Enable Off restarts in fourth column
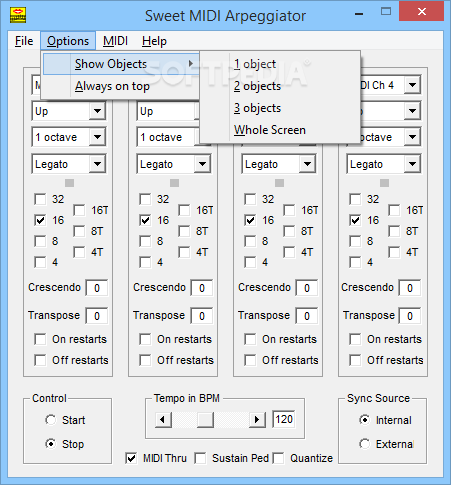Viewport: 451px width, 485px height. [x=355, y=360]
